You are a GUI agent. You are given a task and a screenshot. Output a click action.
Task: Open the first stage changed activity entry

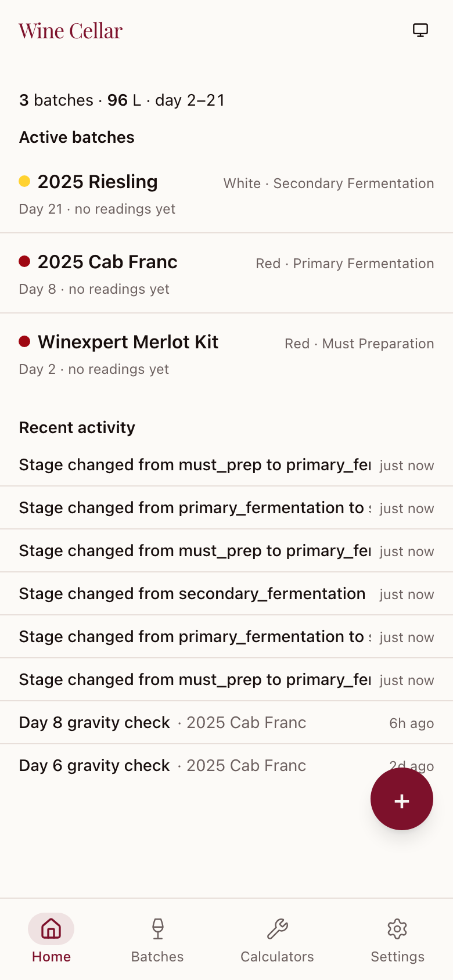195,464
